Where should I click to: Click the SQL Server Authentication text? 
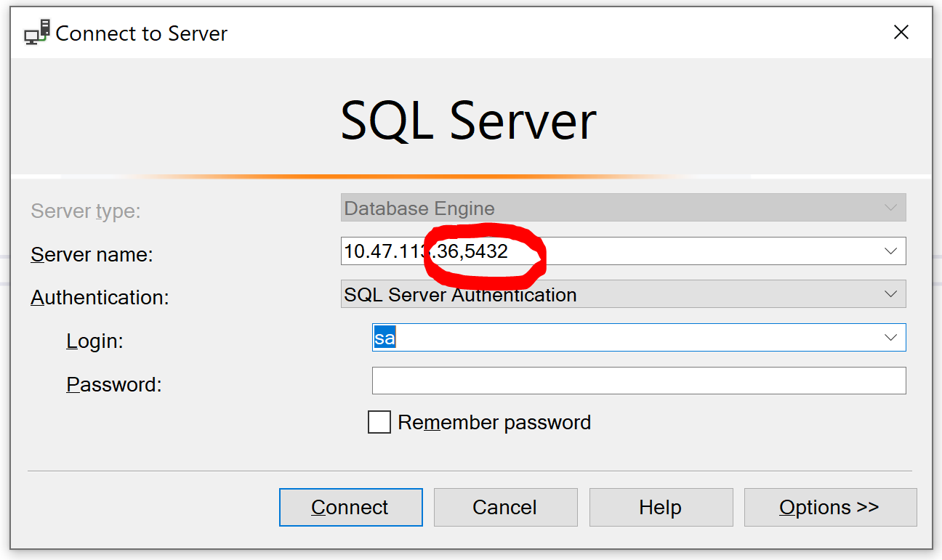pyautogui.click(x=459, y=294)
